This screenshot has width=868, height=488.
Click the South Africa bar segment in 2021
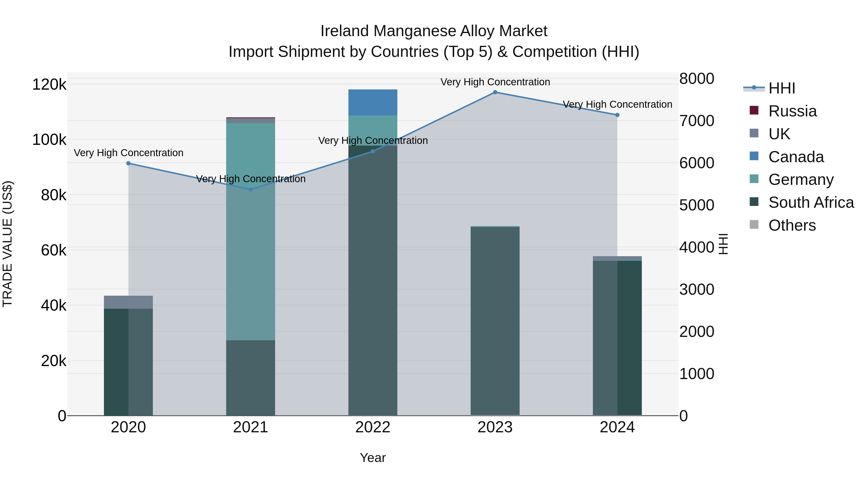tap(251, 378)
